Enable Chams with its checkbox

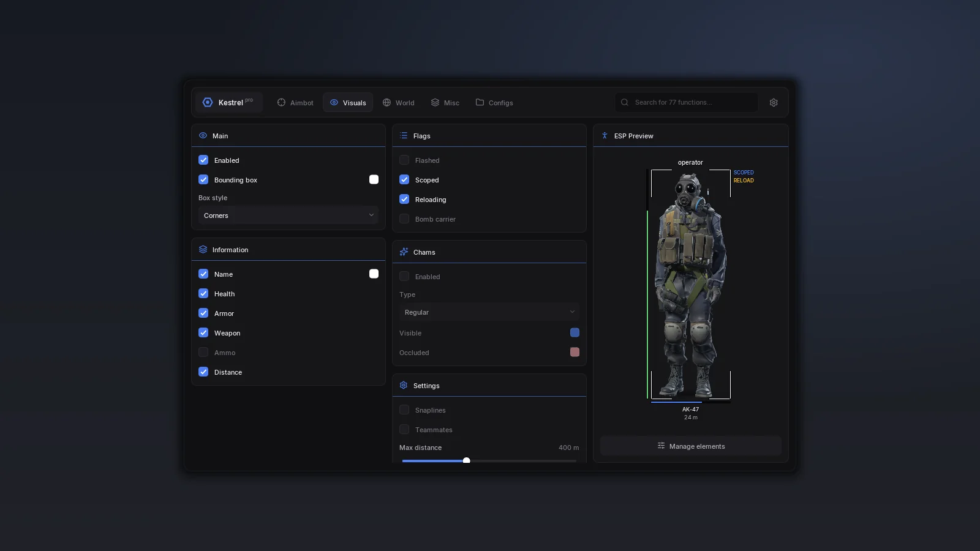[x=404, y=276]
